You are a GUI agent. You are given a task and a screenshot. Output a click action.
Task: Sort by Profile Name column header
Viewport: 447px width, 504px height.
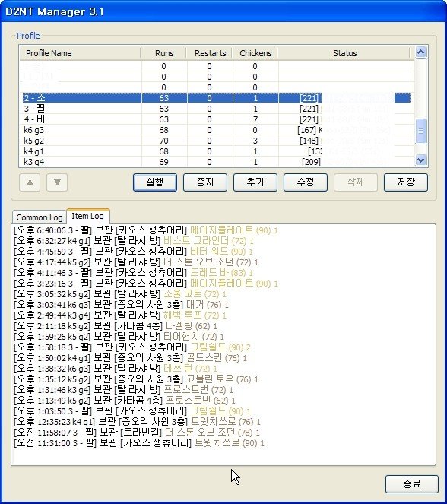click(80, 53)
